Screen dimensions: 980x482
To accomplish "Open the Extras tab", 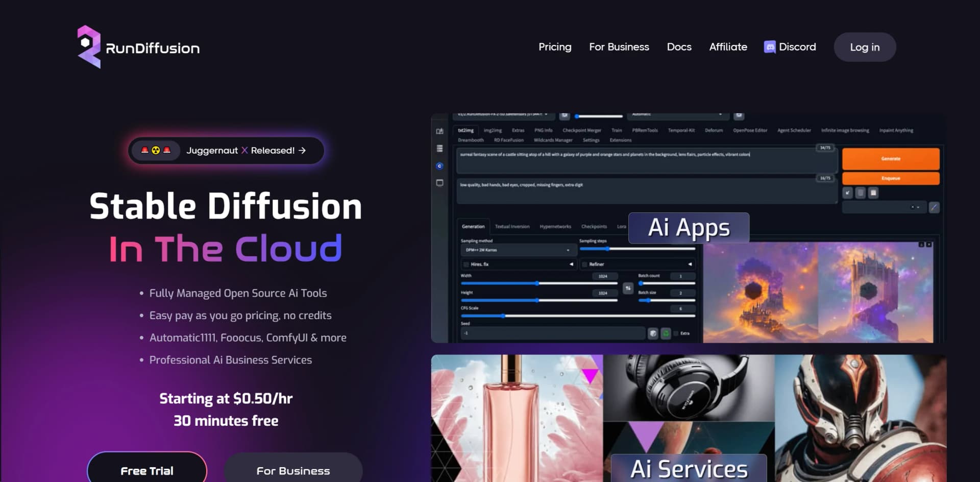I will (518, 131).
